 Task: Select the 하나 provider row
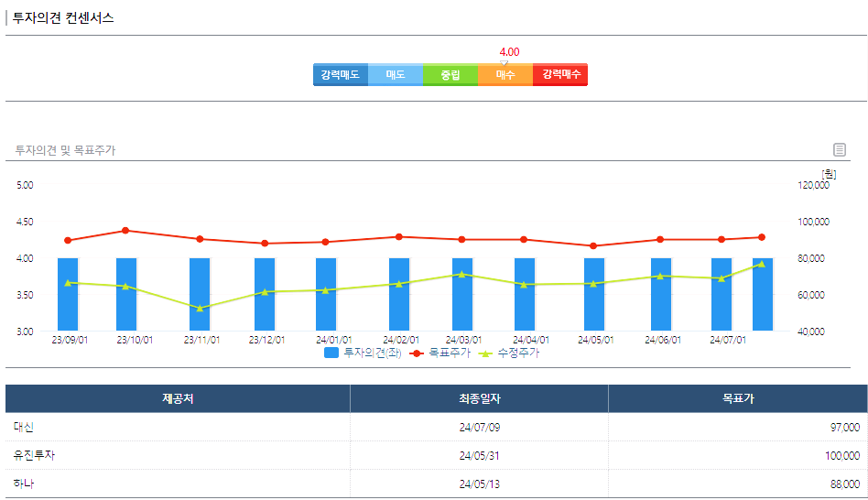436,484
